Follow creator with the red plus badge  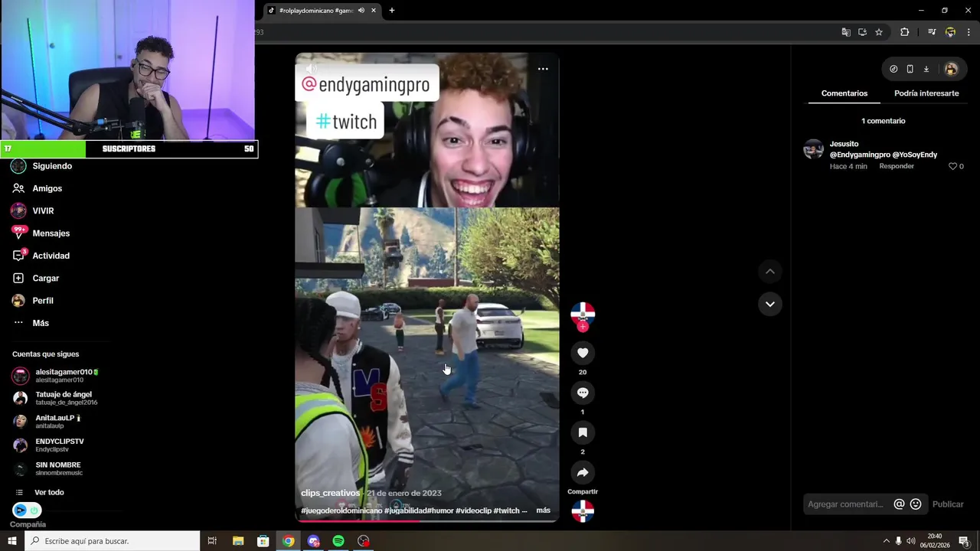[583, 327]
